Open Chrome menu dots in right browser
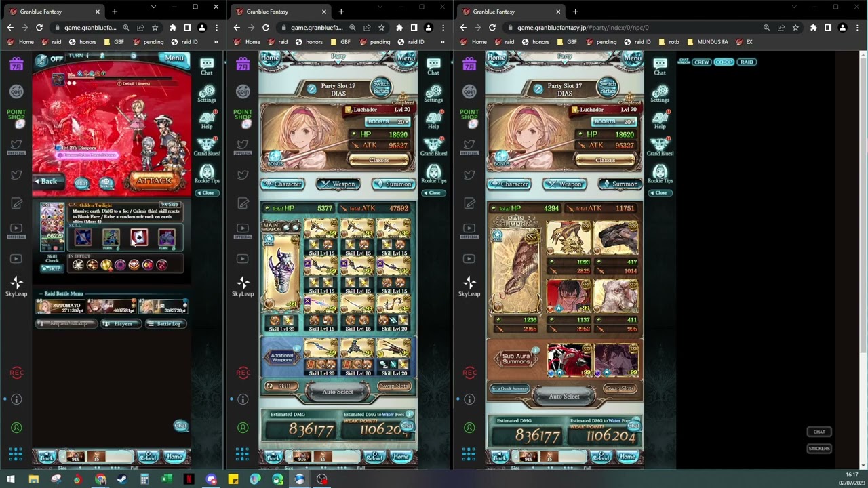Viewport: 868px width, 488px height. pos(857,28)
